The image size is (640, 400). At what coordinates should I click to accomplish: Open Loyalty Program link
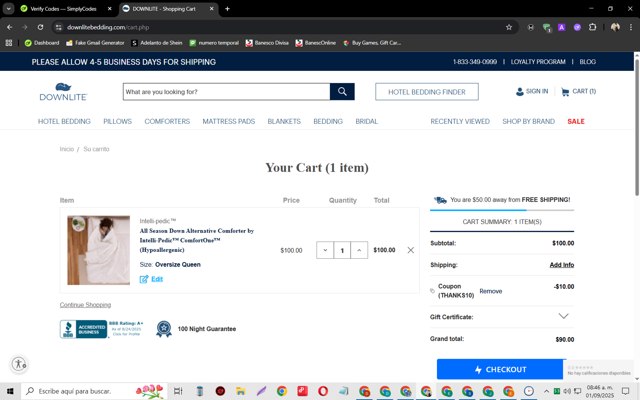[x=538, y=62]
